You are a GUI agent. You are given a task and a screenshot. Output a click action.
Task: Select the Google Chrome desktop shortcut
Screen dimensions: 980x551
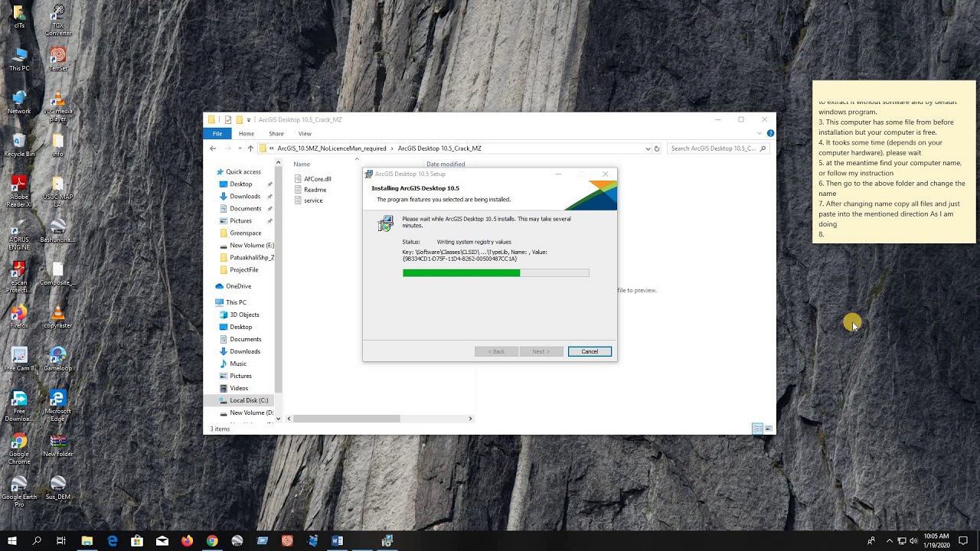19,449
